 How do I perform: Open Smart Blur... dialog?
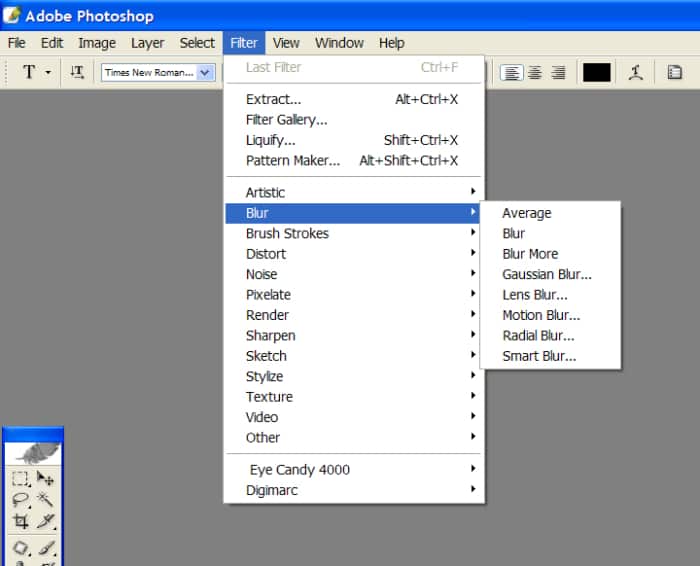click(550, 356)
